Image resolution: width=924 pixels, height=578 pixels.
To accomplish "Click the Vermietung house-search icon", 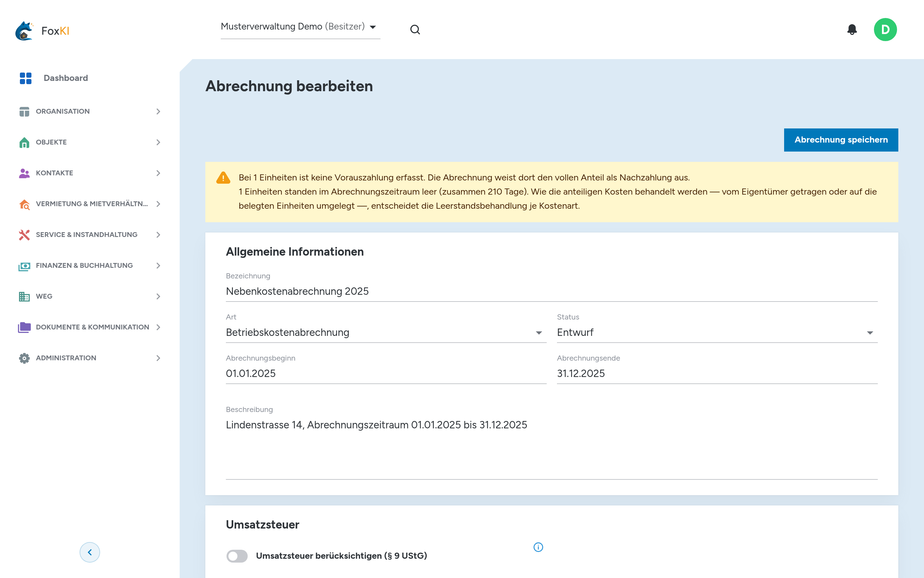I will 24,204.
